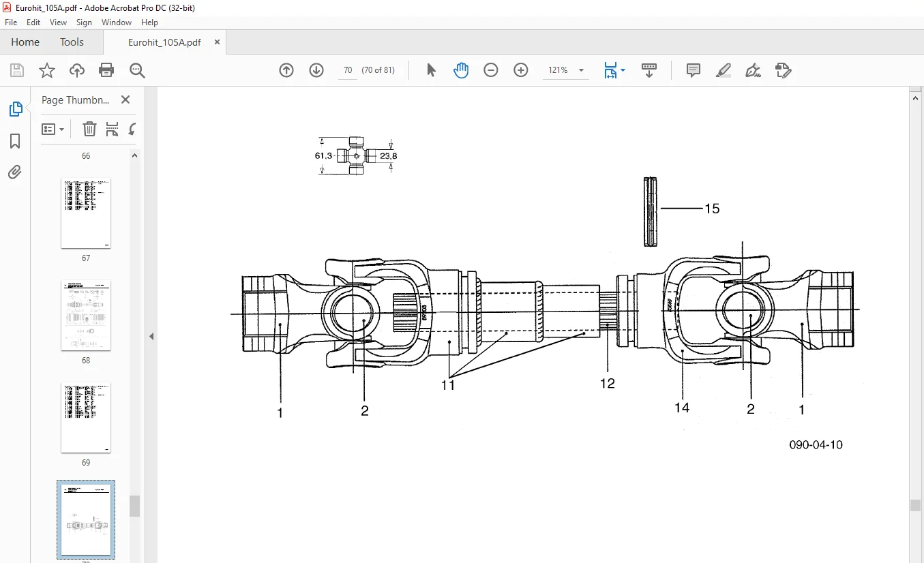Open the fit page options icon
Image resolution: width=924 pixels, height=563 pixels.
coord(610,70)
